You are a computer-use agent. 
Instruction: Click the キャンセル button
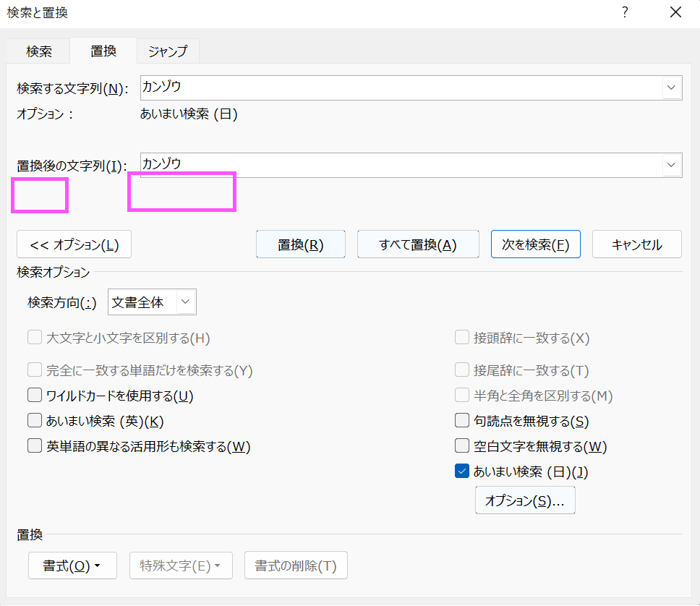[x=636, y=244]
